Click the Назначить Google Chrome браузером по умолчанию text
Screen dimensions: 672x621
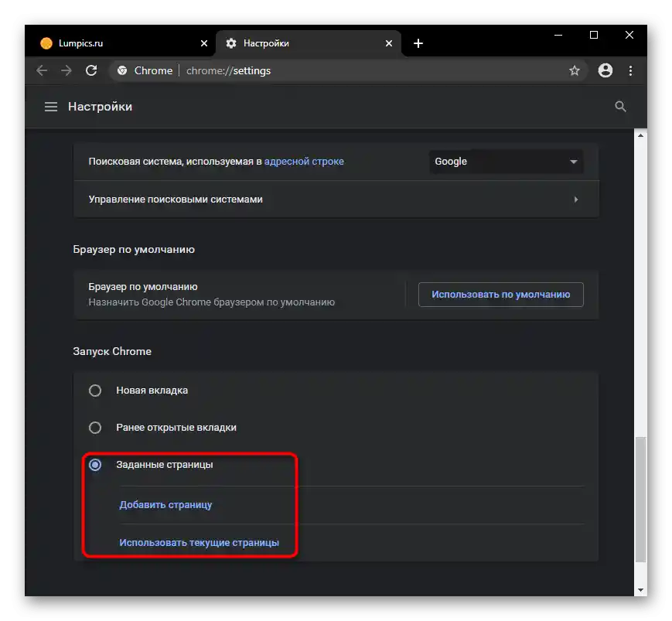click(x=212, y=302)
